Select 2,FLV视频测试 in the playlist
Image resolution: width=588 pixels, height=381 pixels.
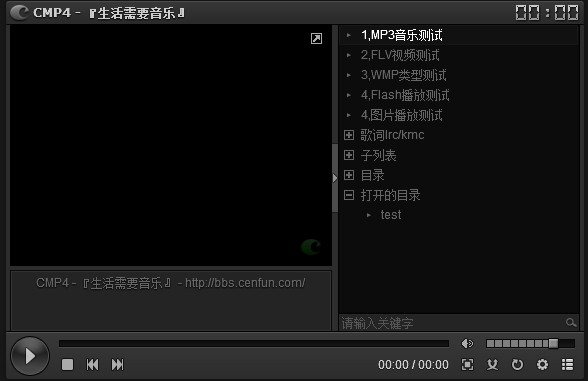tap(459, 55)
